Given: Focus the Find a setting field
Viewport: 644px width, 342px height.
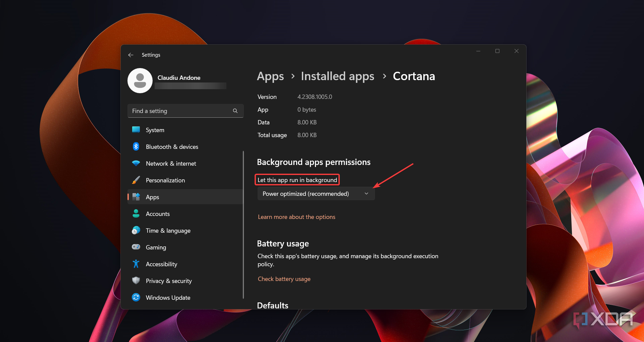Looking at the screenshot, I should 185,111.
